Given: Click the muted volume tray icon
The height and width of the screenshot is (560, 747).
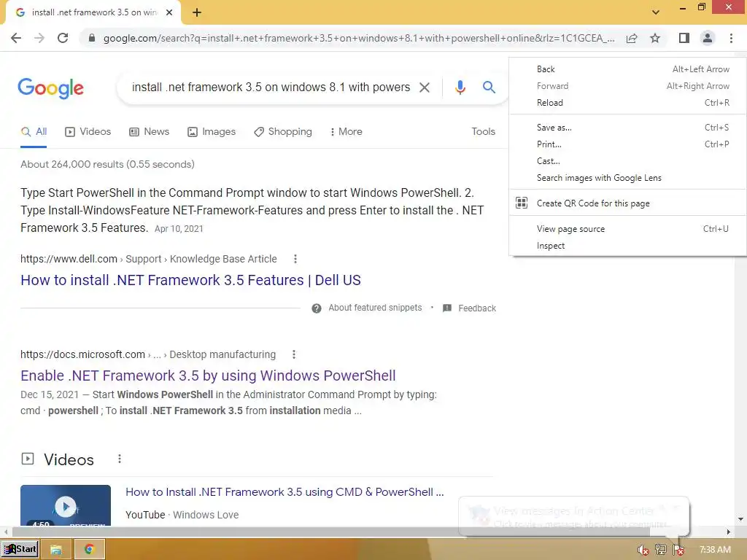Looking at the screenshot, I should click(x=643, y=550).
